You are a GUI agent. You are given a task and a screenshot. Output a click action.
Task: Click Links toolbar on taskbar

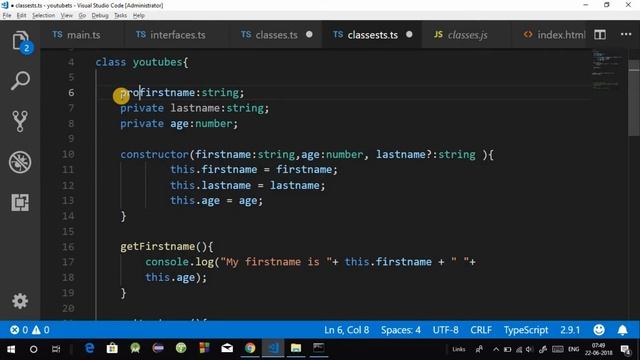coord(459,349)
